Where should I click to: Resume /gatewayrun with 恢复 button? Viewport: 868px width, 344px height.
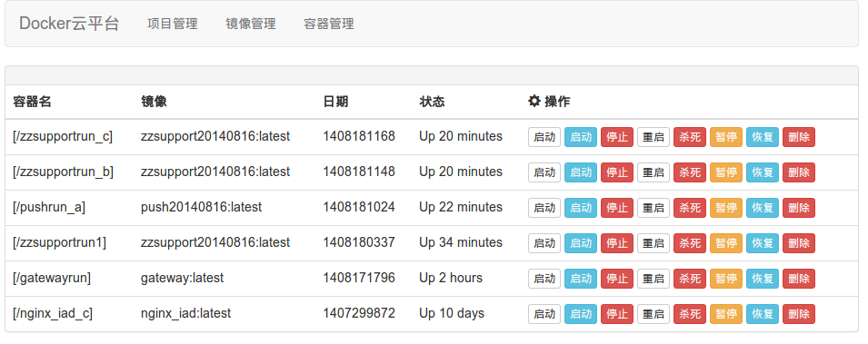point(763,279)
